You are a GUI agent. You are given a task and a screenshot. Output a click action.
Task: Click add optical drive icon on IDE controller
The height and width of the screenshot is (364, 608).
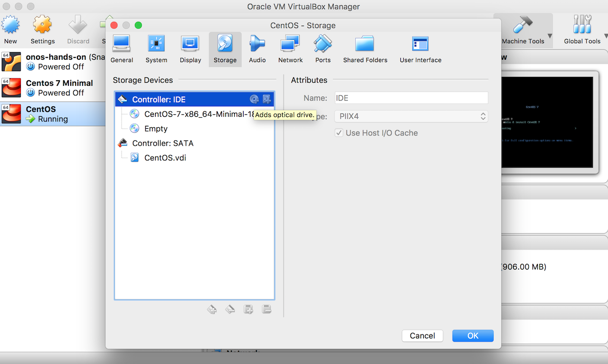[255, 99]
